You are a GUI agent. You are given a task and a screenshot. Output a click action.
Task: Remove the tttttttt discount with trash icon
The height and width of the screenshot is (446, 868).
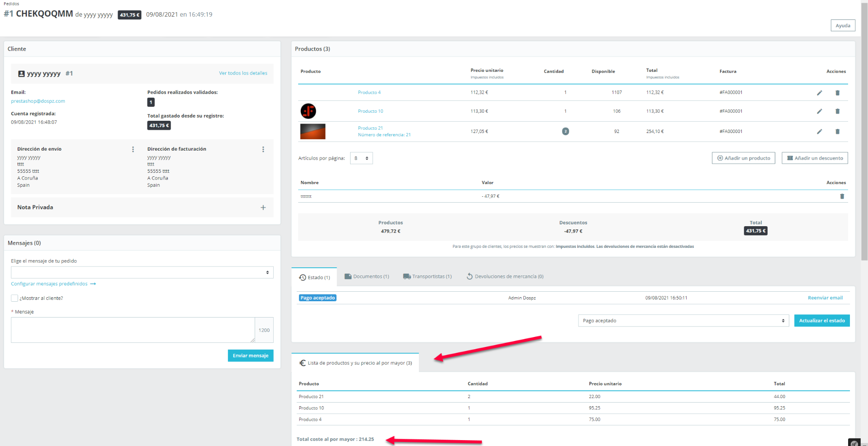(x=842, y=196)
